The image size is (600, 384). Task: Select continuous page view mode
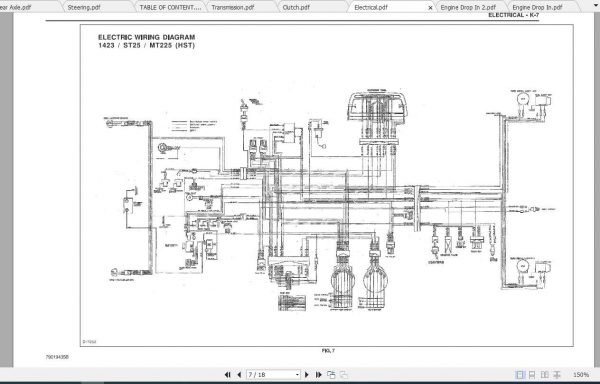click(x=532, y=375)
